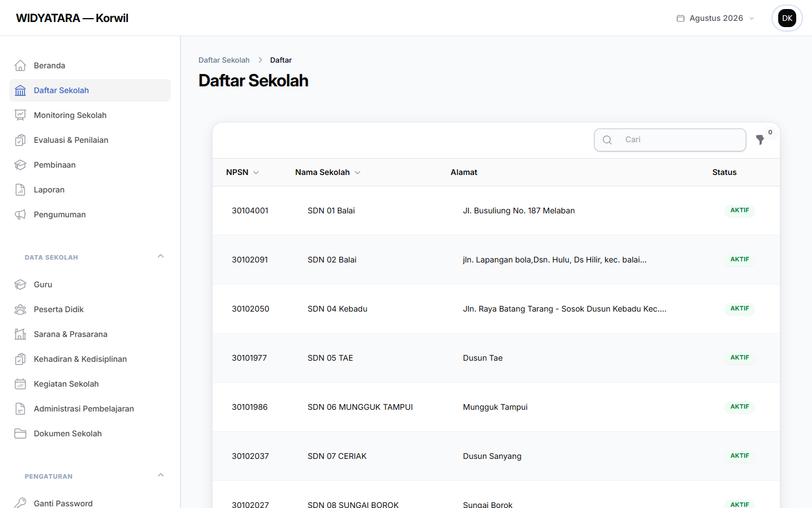The height and width of the screenshot is (508, 812).
Task: Click the Laporan document icon
Action: click(20, 190)
